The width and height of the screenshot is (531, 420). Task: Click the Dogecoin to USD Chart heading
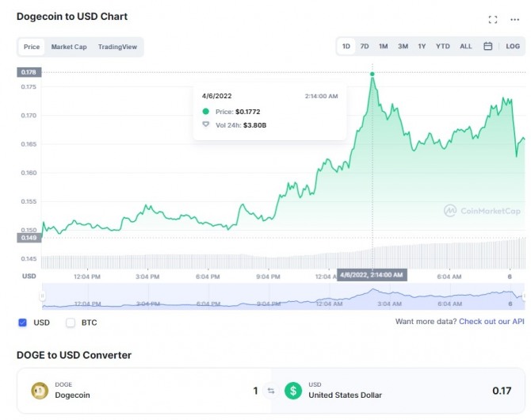click(72, 17)
